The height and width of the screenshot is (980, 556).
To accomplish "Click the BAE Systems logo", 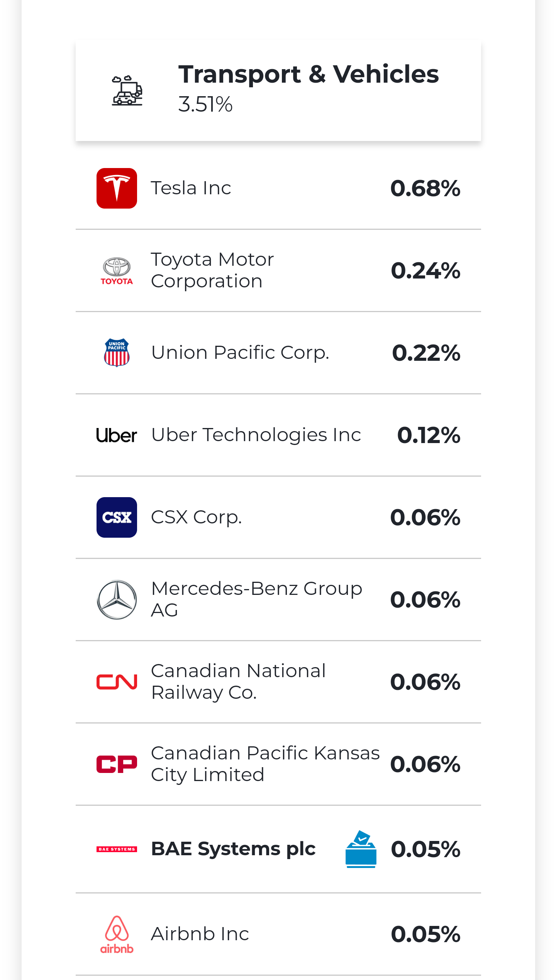I will 117,849.
